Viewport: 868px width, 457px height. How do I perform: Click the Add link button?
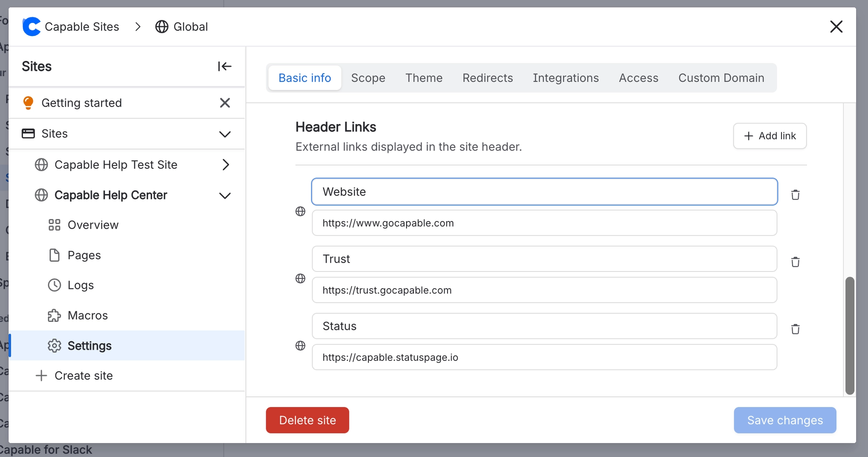pyautogui.click(x=770, y=136)
